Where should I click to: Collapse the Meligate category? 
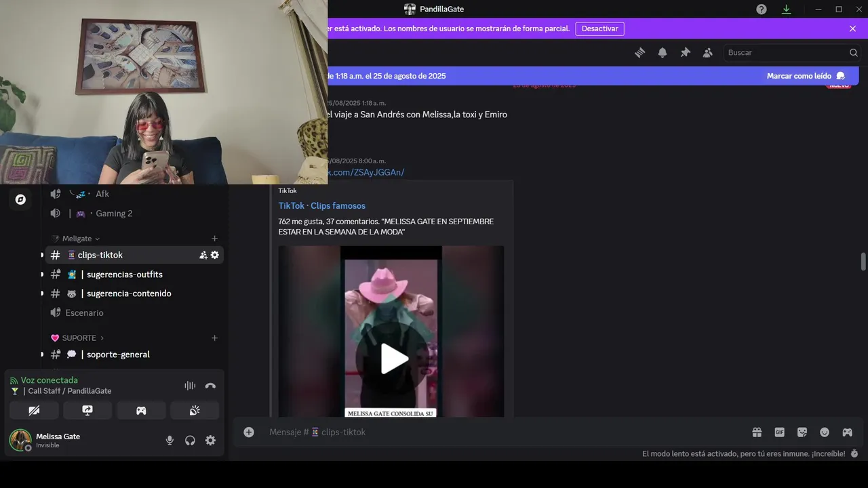tap(81, 239)
